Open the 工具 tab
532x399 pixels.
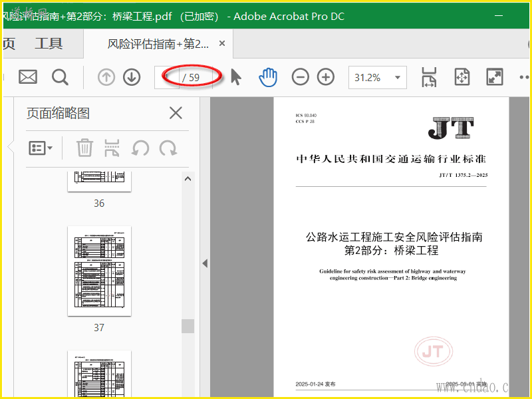click(x=49, y=43)
